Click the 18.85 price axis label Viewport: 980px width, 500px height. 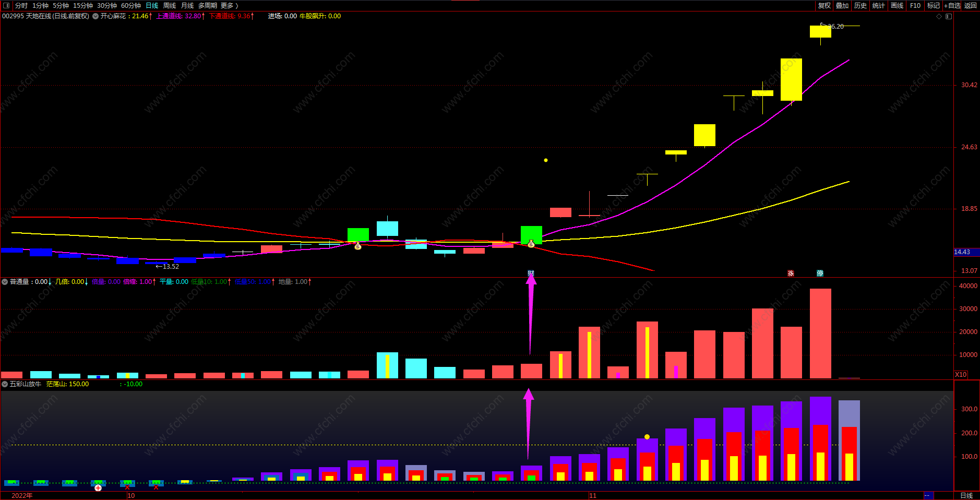970,209
